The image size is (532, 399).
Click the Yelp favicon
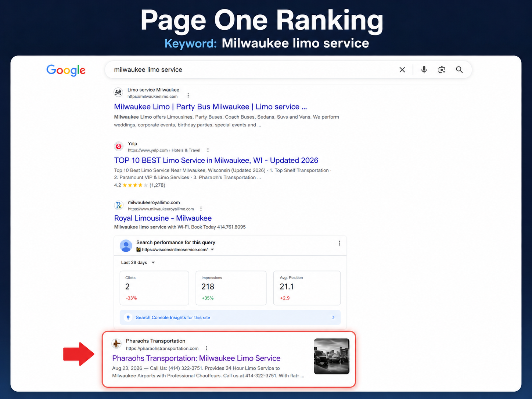(118, 146)
